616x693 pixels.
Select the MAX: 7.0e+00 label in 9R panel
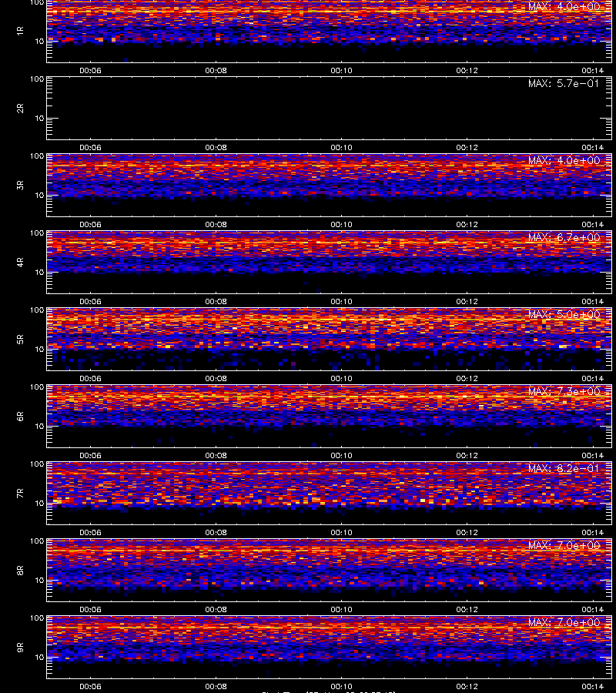click(x=564, y=622)
